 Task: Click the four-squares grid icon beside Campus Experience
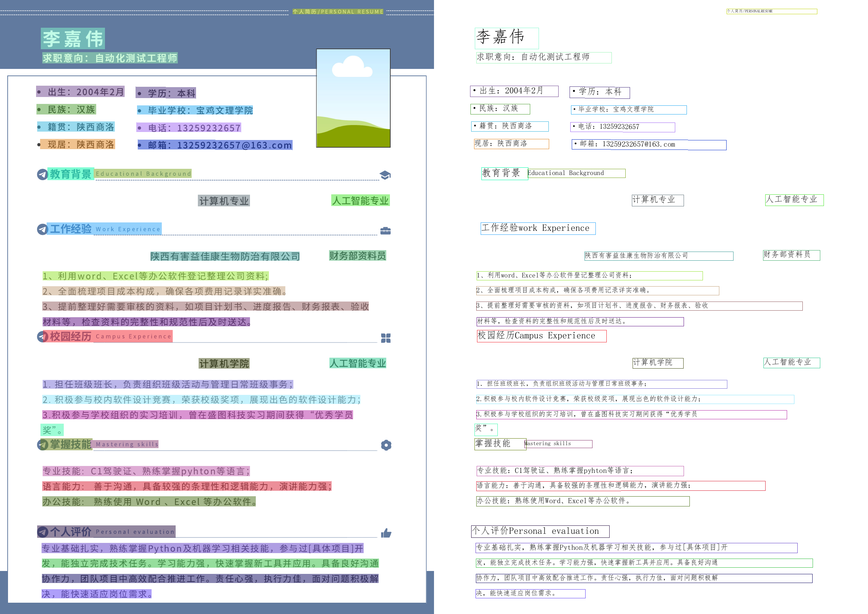pyautogui.click(x=386, y=338)
